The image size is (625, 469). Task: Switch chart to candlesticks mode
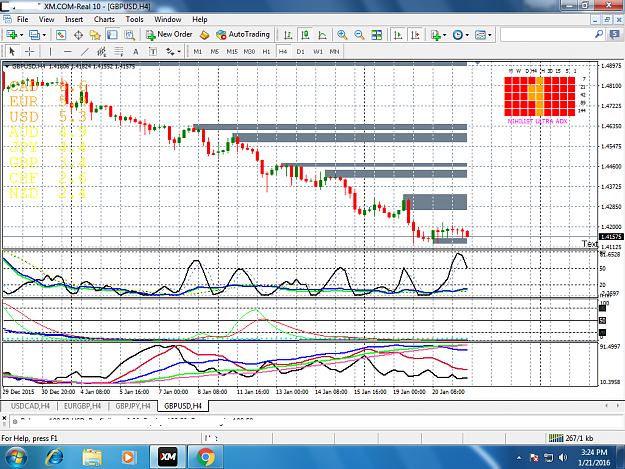coord(305,35)
